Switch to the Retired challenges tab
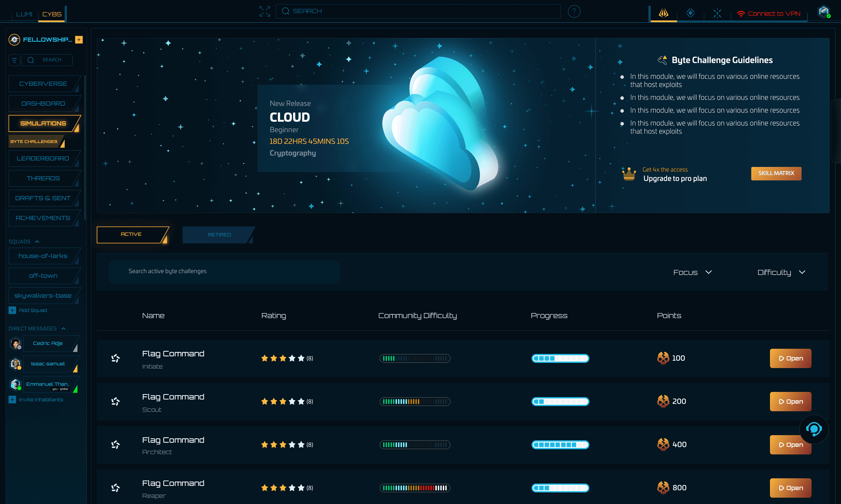The width and height of the screenshot is (841, 504). tap(219, 235)
